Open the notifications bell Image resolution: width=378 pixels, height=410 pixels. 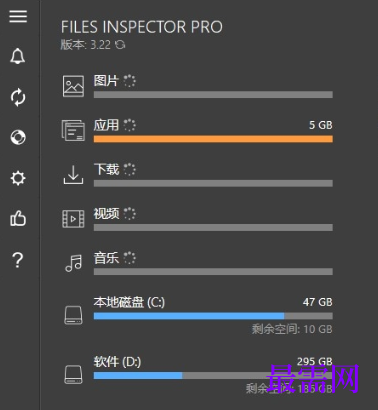18,56
